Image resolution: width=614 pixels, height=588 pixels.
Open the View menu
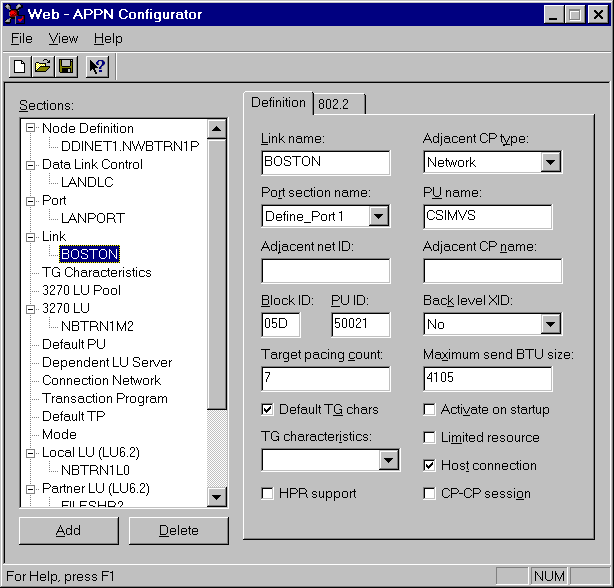63,39
